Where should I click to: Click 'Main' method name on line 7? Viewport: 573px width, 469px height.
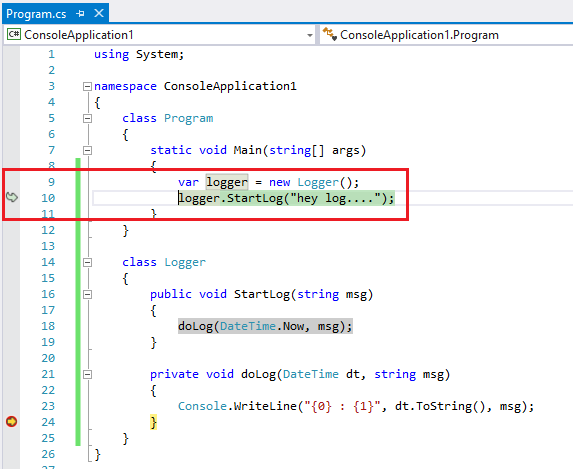pyautogui.click(x=248, y=150)
